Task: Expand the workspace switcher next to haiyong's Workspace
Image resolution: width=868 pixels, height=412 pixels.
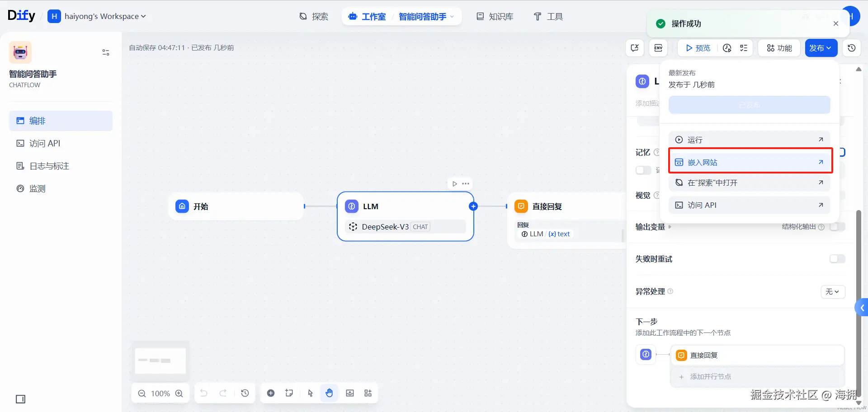Action: point(144,16)
